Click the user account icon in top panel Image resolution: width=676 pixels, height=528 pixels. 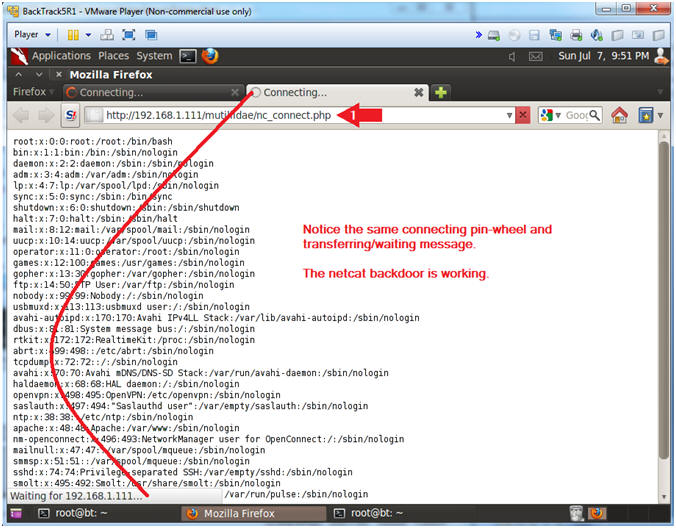(661, 56)
